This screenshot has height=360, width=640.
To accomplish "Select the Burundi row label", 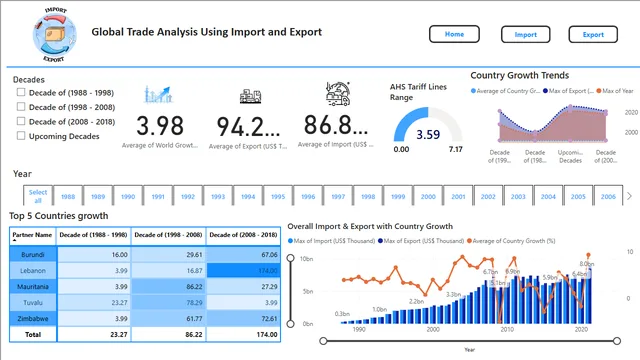I will point(33,255).
